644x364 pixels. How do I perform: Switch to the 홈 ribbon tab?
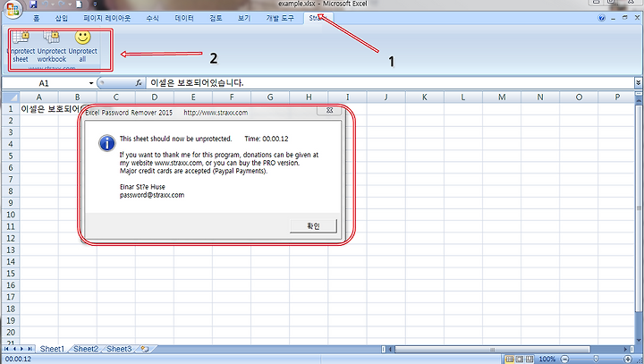[36, 18]
